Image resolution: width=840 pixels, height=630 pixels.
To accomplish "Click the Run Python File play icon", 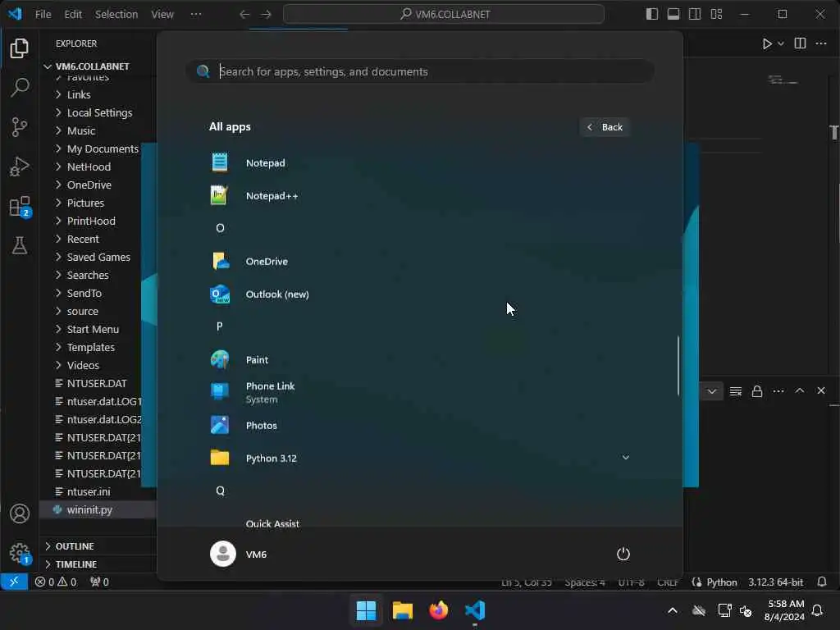I will click(x=767, y=44).
